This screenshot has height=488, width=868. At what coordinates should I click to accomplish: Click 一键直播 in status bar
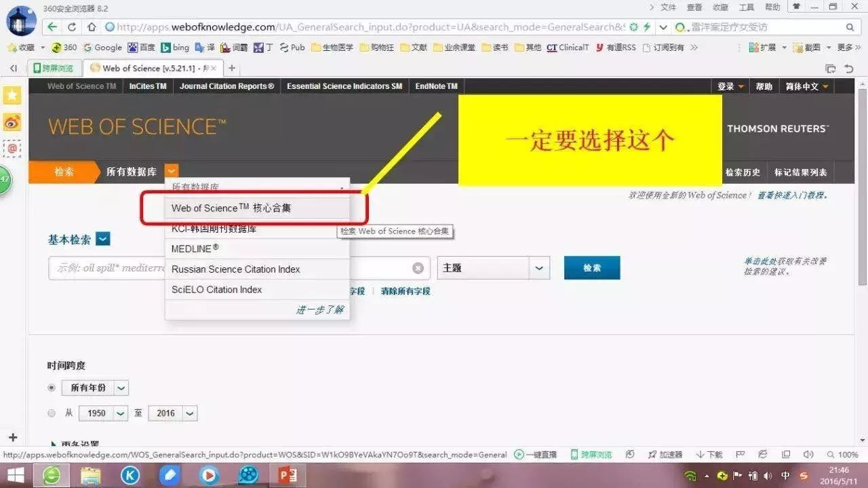click(536, 455)
